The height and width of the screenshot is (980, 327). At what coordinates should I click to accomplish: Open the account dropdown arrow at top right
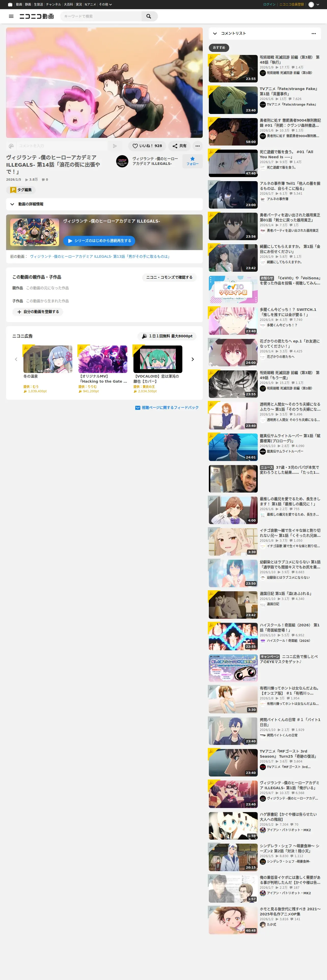pyautogui.click(x=318, y=5)
